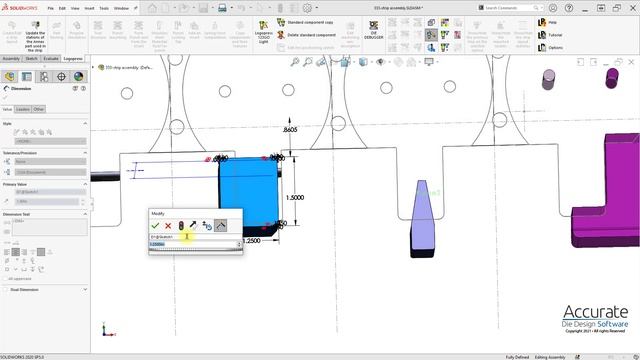
Task: Open the Style favorites dropdown
Action: (50, 141)
